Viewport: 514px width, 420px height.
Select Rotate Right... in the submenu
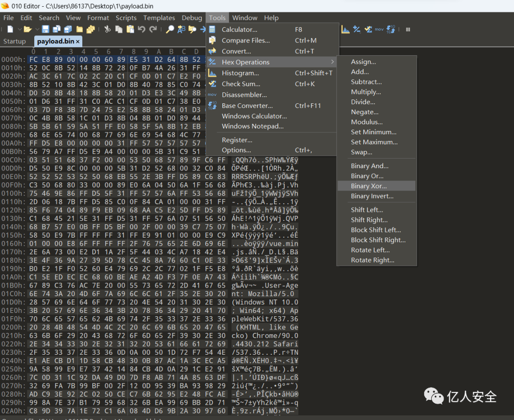pos(376,260)
